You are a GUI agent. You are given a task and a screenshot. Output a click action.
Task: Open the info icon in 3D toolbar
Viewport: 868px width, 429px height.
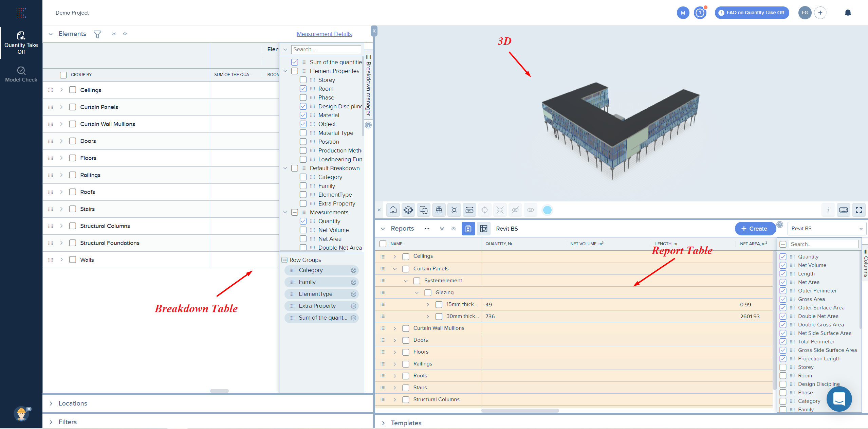(828, 210)
